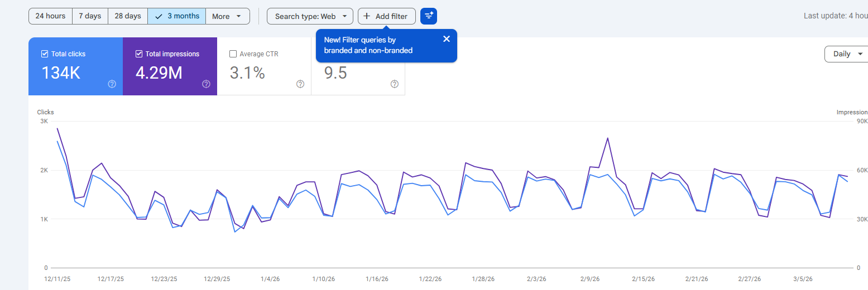The width and height of the screenshot is (868, 290).
Task: Open the Daily granularity dropdown
Action: pyautogui.click(x=847, y=54)
